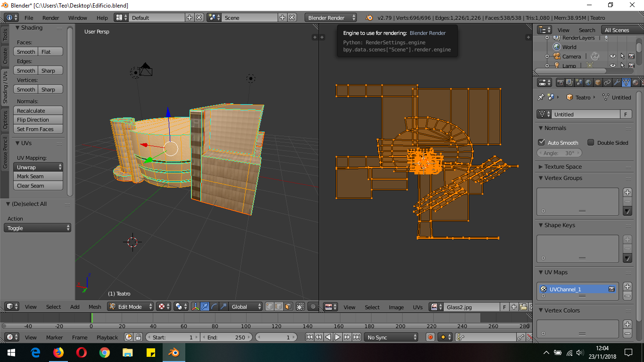Open the Edit Mode dropdown

click(131, 307)
